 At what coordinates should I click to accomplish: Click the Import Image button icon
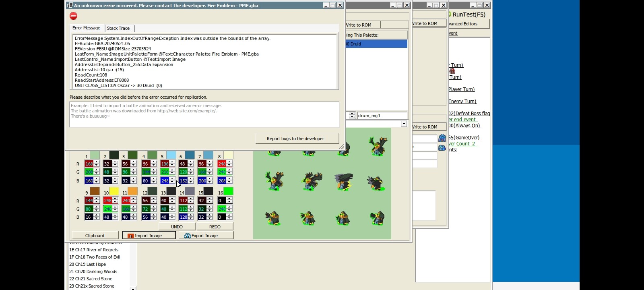pyautogui.click(x=130, y=236)
